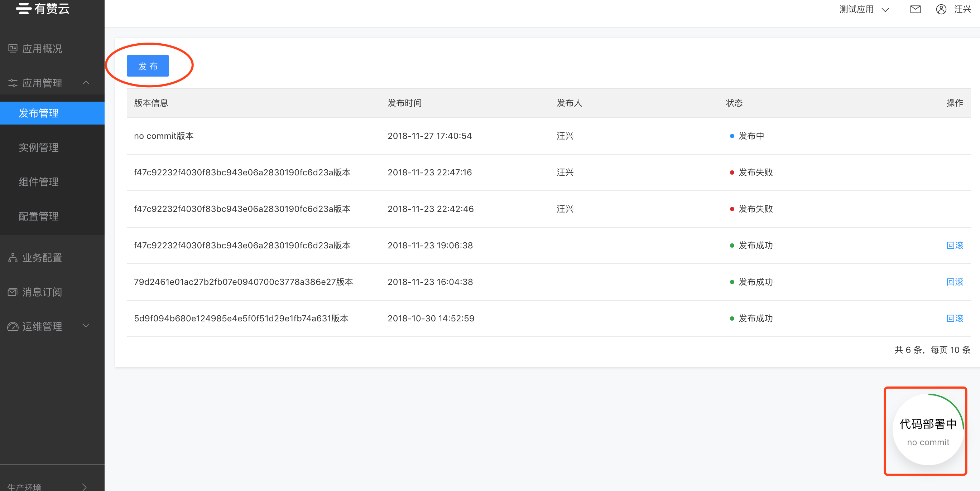Viewport: 980px width, 491px height.
Task: Click the 79d2461e01ac27b2 version text
Action: point(244,282)
